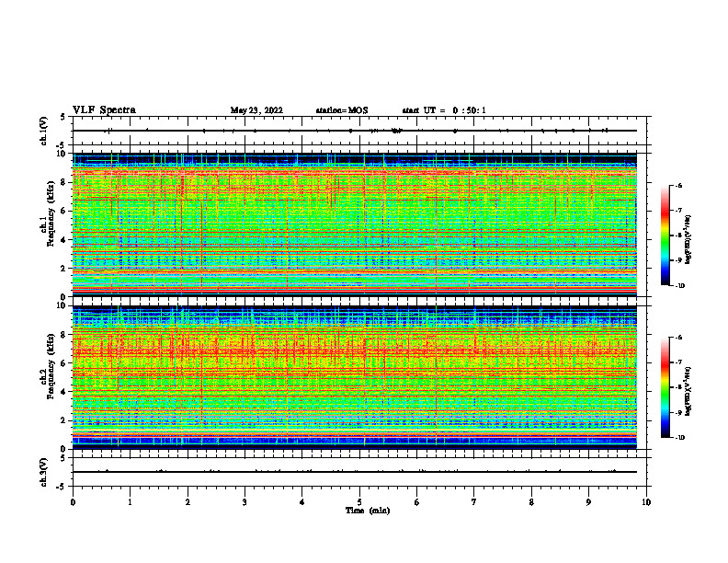Click time axis tick label "8"
728x563 pixels.
point(531,502)
